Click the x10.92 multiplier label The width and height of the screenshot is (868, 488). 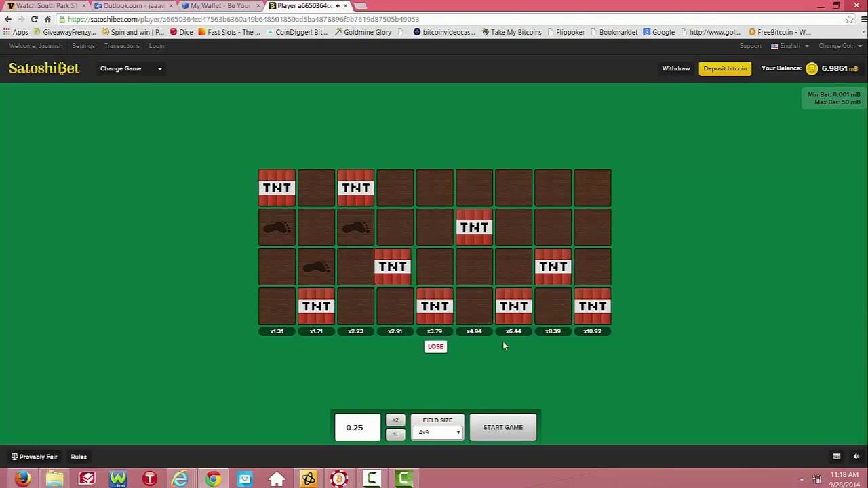pyautogui.click(x=593, y=331)
